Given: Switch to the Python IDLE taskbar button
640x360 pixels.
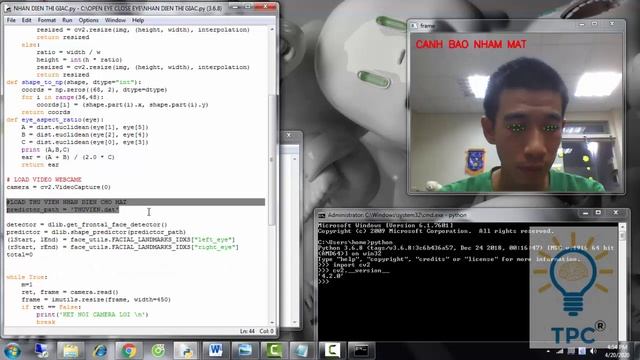Looking at the screenshot, I should click(186, 351).
